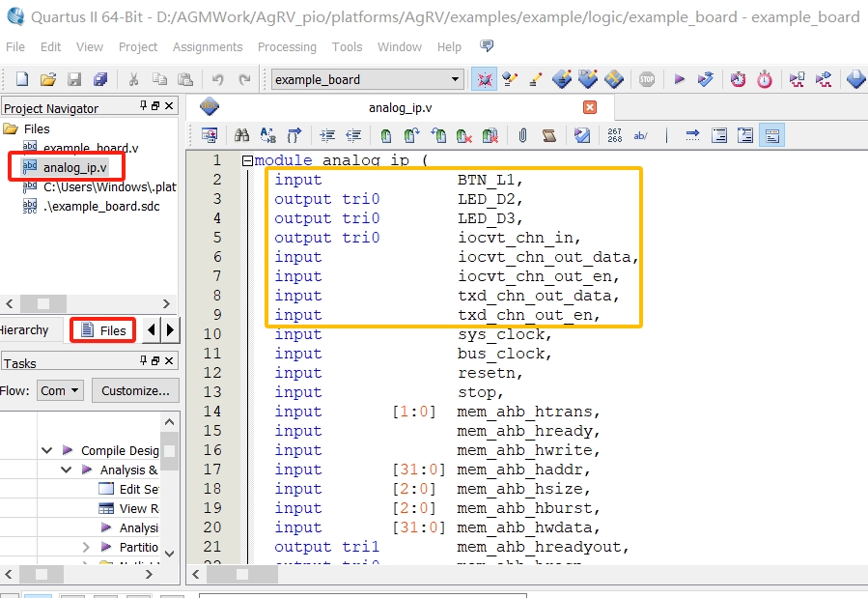Close the analog_ip.v editor tab
Image resolution: width=868 pixels, height=598 pixels.
tap(590, 107)
